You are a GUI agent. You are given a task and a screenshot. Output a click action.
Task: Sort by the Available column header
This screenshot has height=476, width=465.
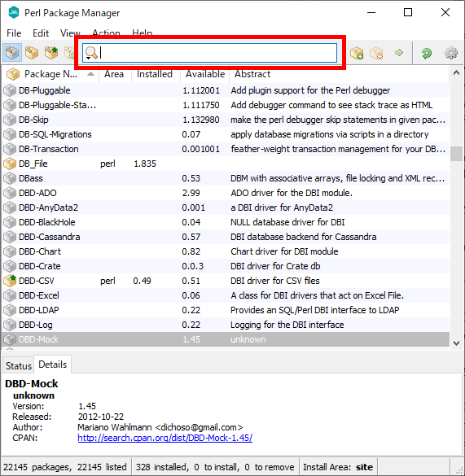tap(205, 74)
